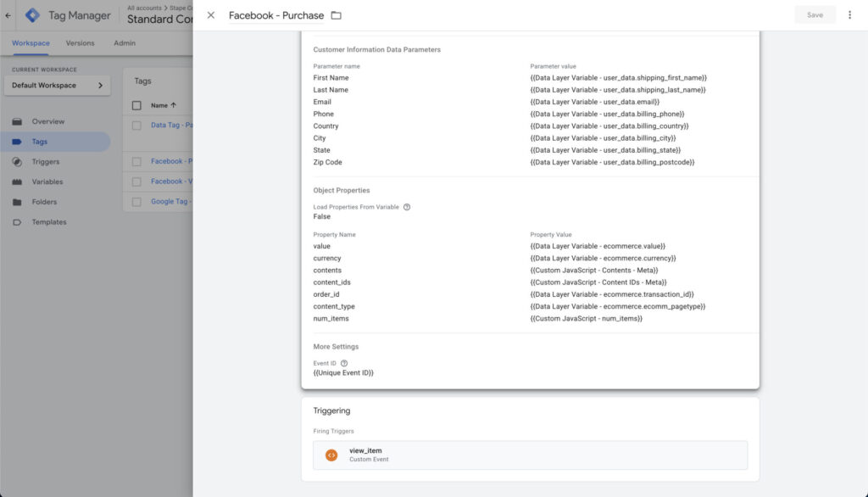Open the three-dot more options menu
The width and height of the screenshot is (868, 497).
(x=850, y=15)
